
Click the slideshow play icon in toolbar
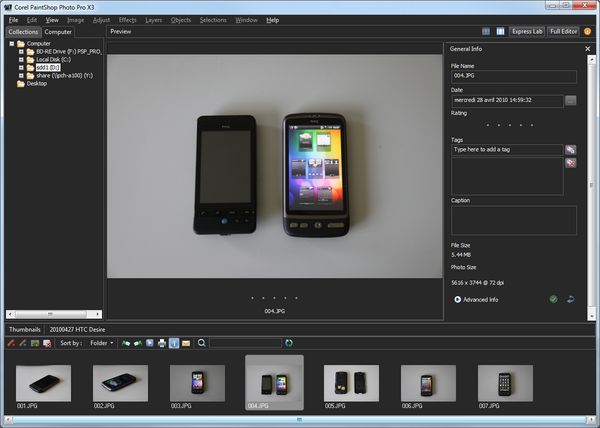tap(149, 343)
